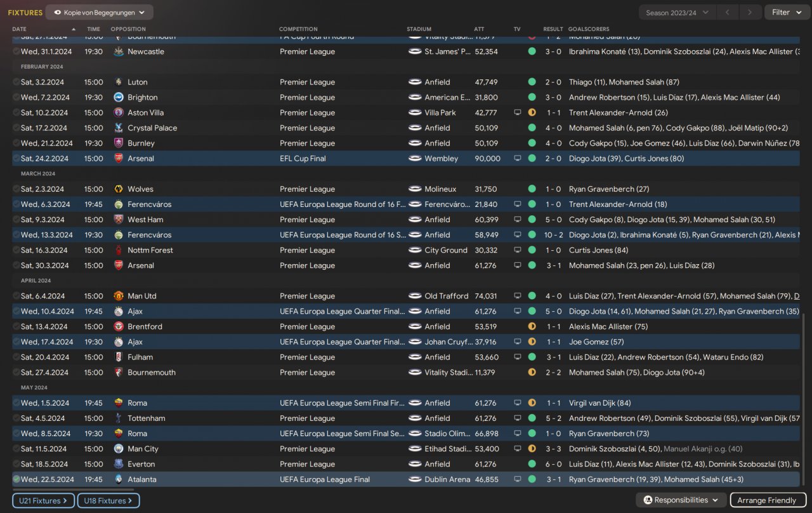The image size is (812, 513).
Task: Go to the next season with the right arrow
Action: (x=750, y=13)
